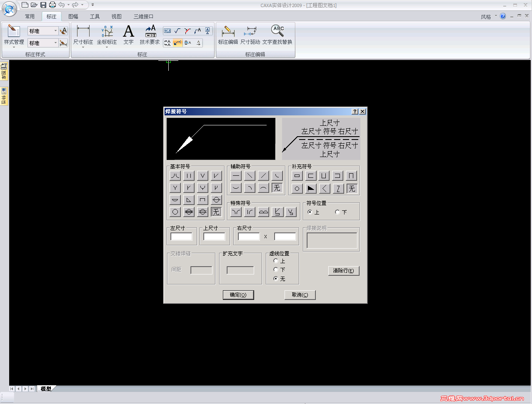532x404 pixels.
Task: Switch to the 常用 ribbon tab
Action: point(30,17)
